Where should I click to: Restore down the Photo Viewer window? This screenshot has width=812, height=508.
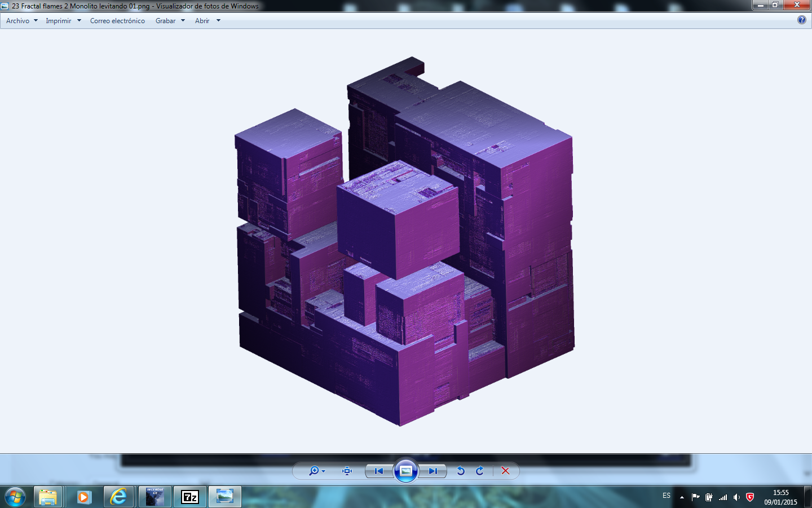point(775,5)
